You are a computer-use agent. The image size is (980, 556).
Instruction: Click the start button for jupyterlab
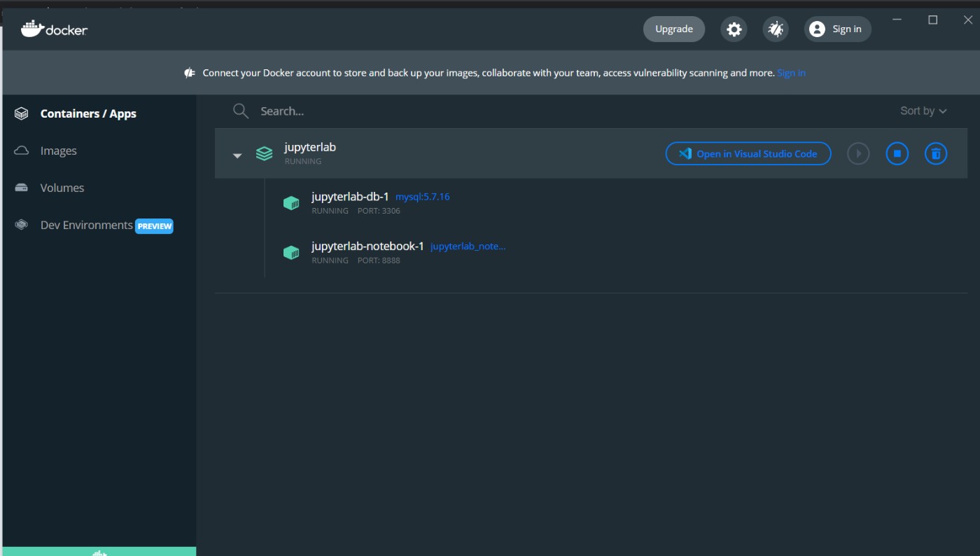pyautogui.click(x=858, y=153)
